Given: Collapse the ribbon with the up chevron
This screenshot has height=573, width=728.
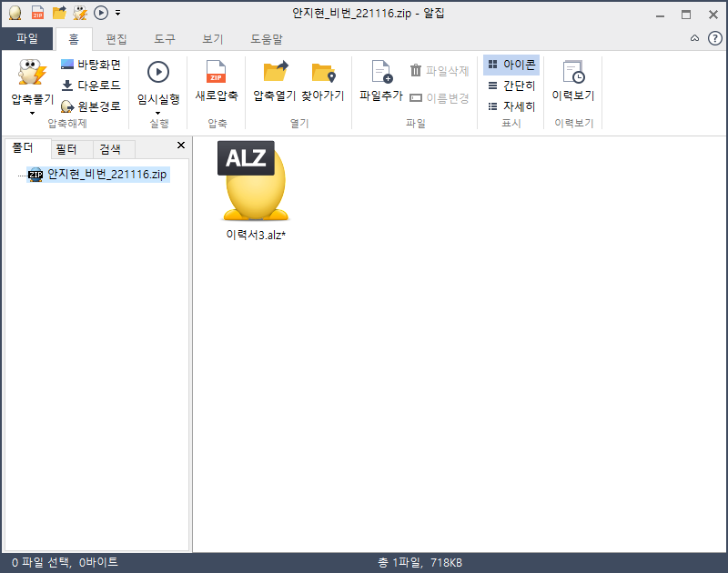Looking at the screenshot, I should tap(694, 38).
